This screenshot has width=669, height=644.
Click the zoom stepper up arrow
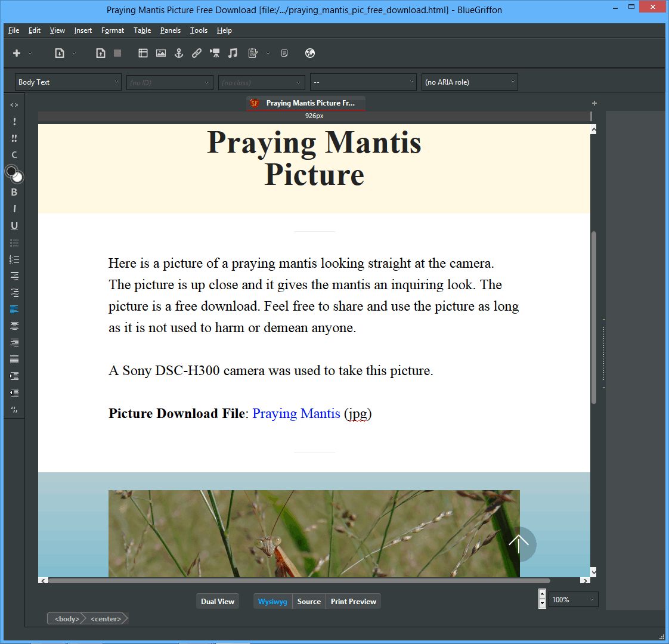click(542, 594)
